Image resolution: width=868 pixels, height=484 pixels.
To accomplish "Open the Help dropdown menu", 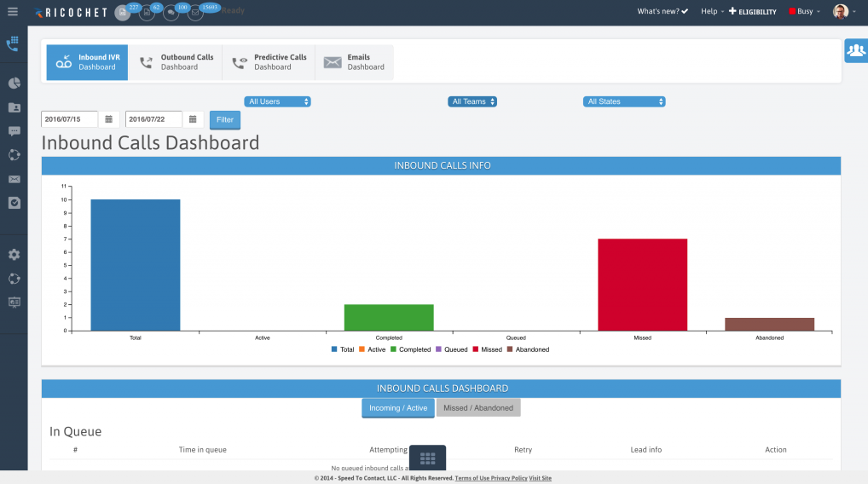I will (713, 11).
